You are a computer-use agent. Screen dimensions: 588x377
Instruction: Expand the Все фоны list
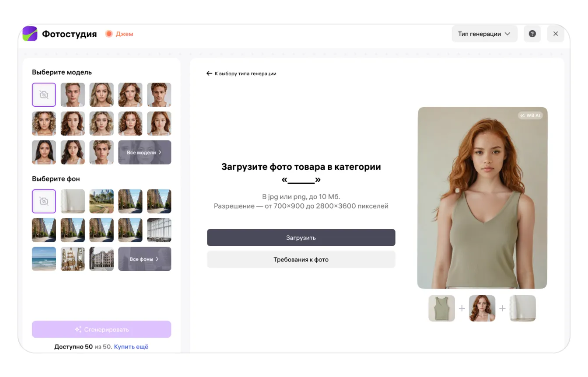pyautogui.click(x=144, y=259)
